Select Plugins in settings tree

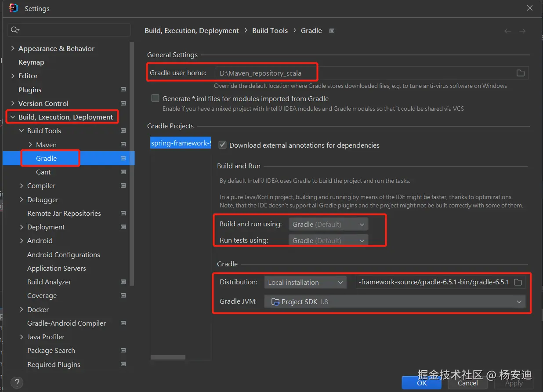[30, 90]
